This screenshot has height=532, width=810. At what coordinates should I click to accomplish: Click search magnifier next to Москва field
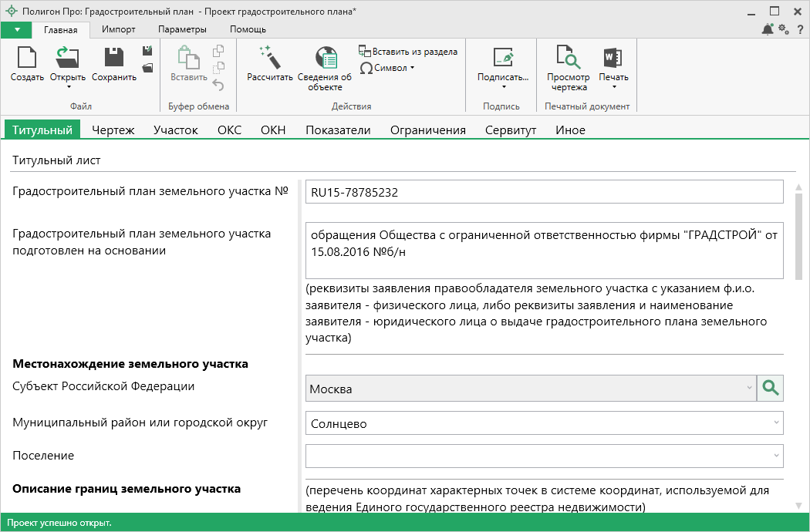pyautogui.click(x=770, y=389)
